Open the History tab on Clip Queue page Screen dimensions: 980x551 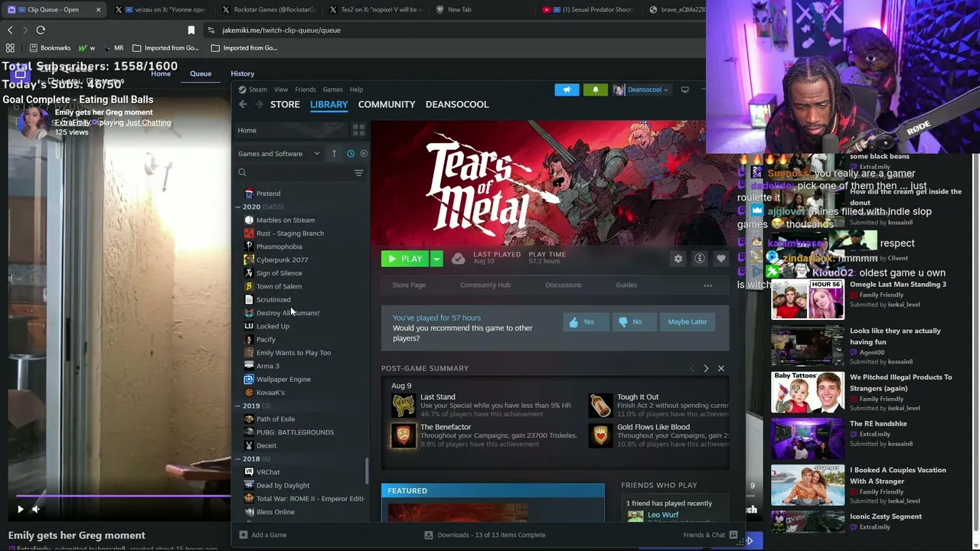[243, 73]
